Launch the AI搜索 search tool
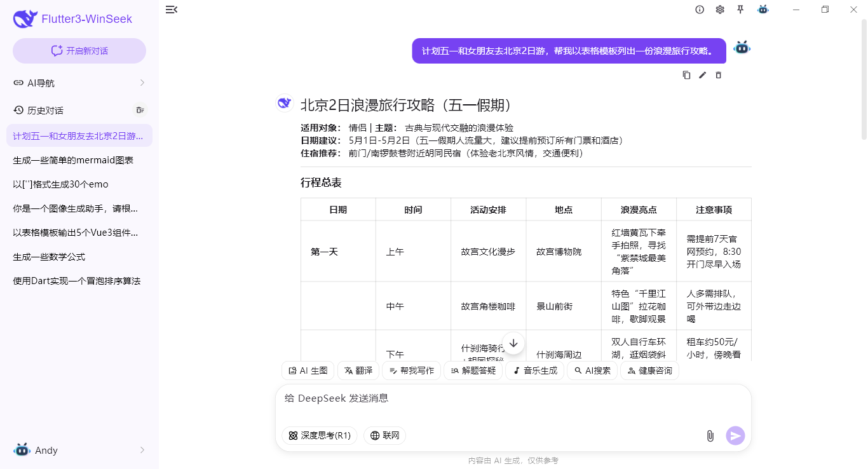 click(x=592, y=370)
